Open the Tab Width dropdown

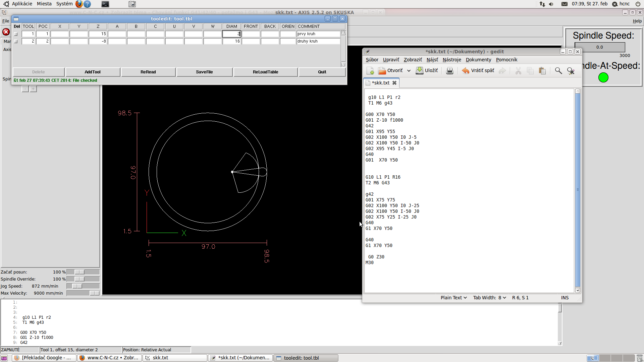point(489,298)
